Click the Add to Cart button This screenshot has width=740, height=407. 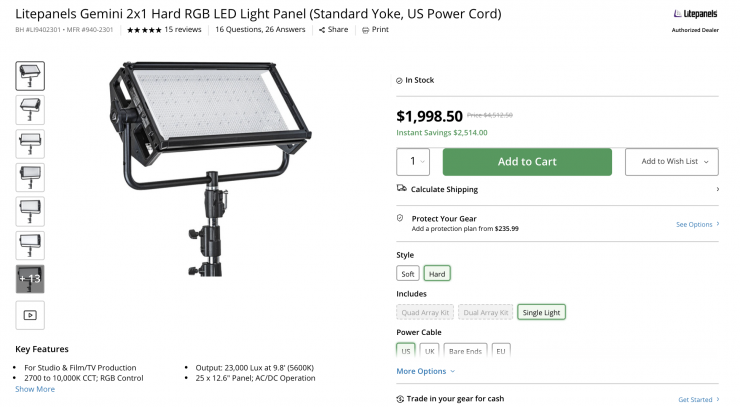527,161
